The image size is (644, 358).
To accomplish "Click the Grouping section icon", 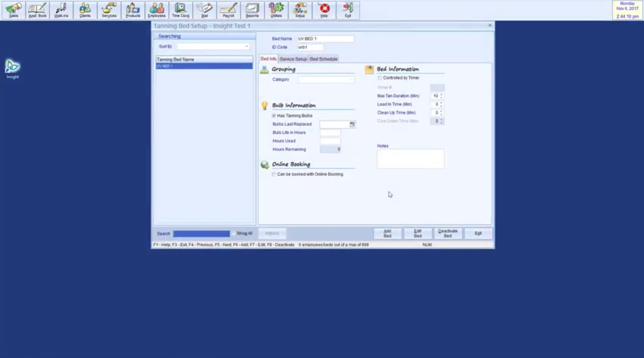I will tap(264, 70).
